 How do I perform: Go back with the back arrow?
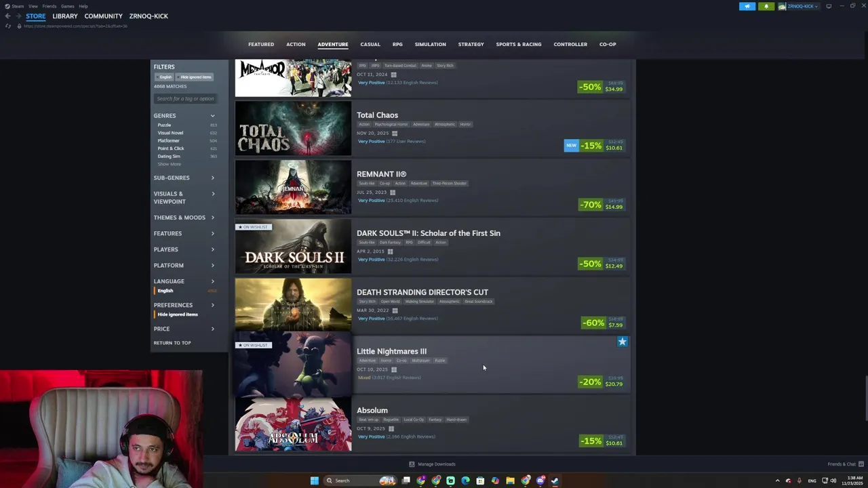(x=7, y=16)
